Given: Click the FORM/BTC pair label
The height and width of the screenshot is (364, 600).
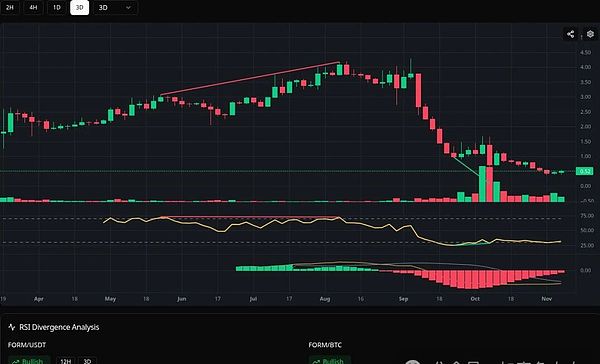Looking at the screenshot, I should (325, 345).
